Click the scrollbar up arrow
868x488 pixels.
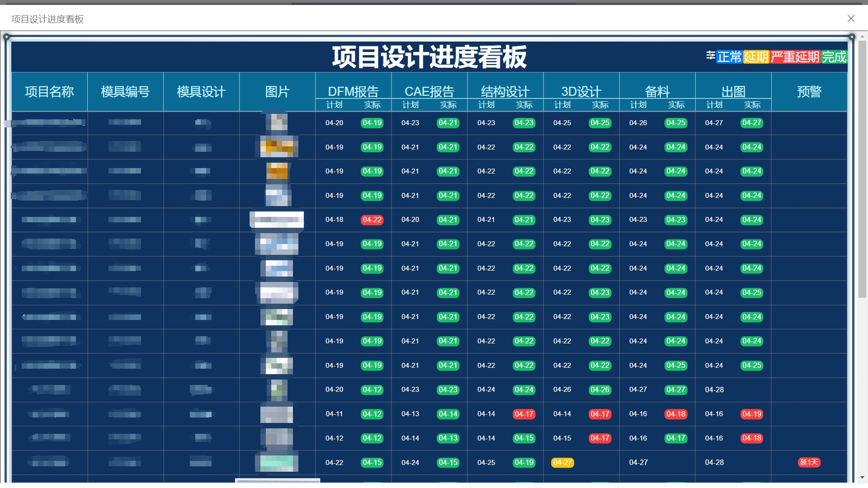(862, 36)
